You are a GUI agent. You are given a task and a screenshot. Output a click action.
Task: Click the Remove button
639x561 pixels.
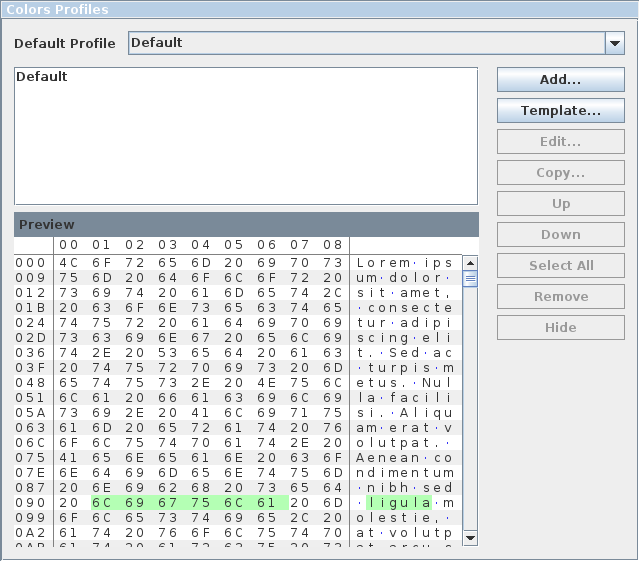coord(560,297)
